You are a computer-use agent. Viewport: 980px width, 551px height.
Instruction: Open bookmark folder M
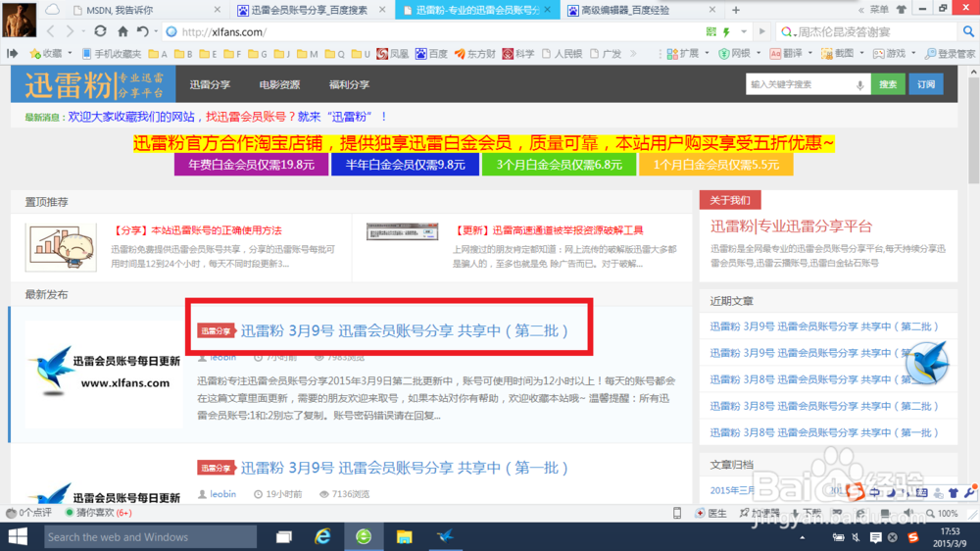coord(308,54)
